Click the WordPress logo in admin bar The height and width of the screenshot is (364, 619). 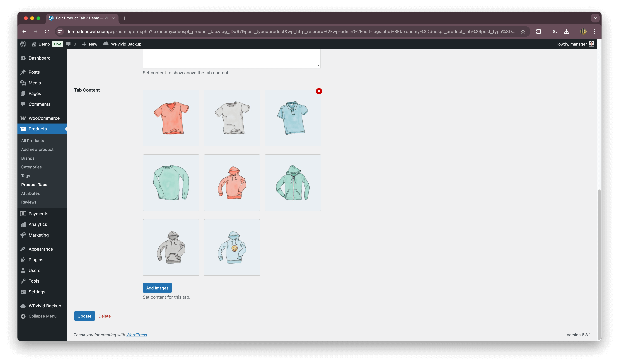pos(23,44)
